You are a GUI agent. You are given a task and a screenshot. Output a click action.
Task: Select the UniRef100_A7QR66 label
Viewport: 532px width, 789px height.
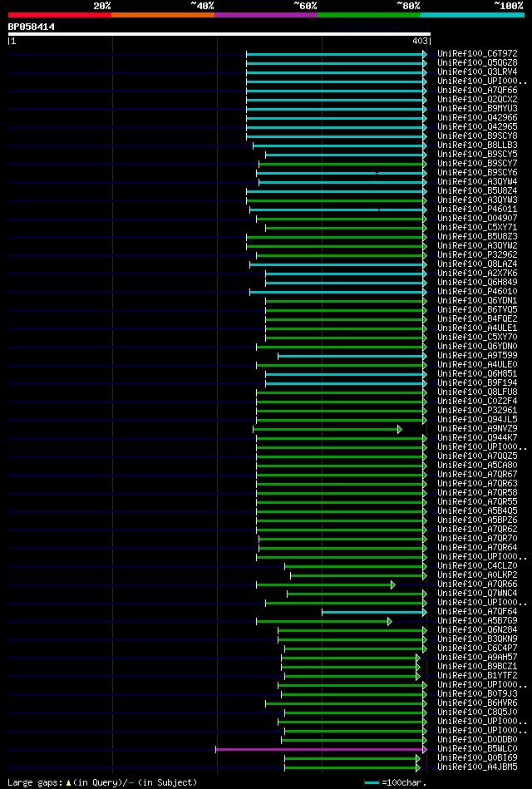click(x=477, y=584)
